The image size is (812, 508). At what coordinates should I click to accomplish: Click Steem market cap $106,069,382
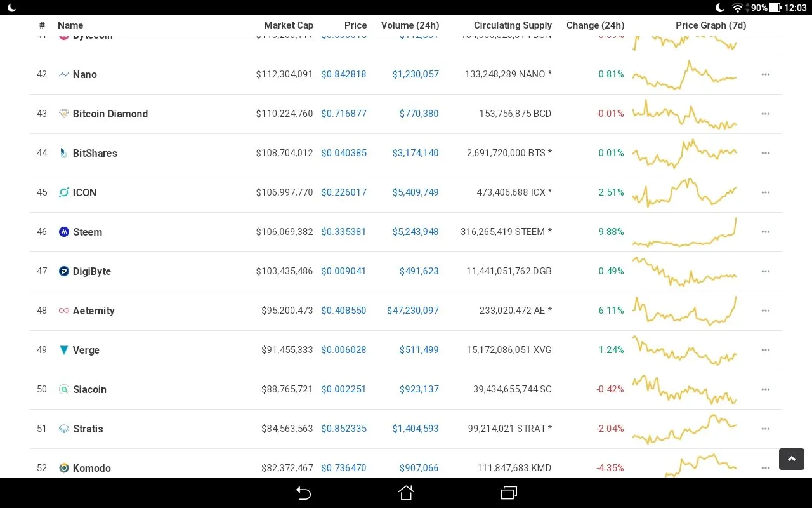(x=285, y=232)
